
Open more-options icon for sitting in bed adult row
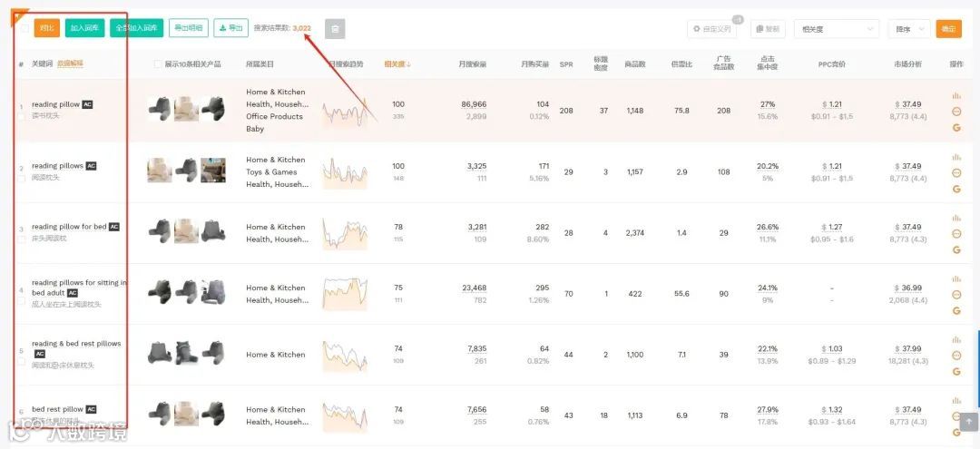click(956, 295)
